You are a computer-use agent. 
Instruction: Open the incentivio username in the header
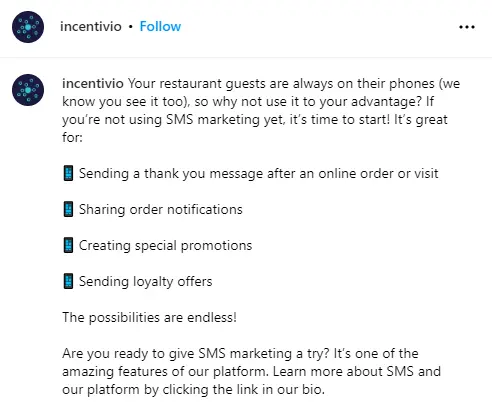pos(91,26)
